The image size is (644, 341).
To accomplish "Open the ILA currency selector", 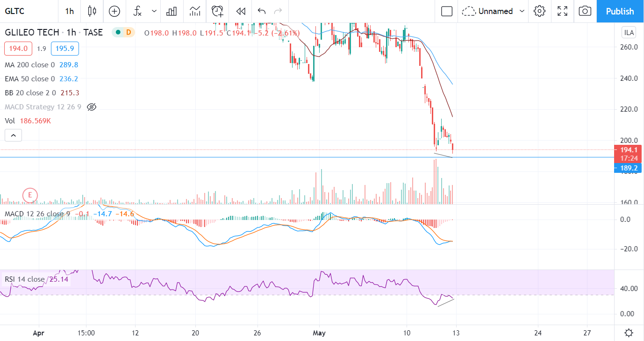I will tap(629, 33).
